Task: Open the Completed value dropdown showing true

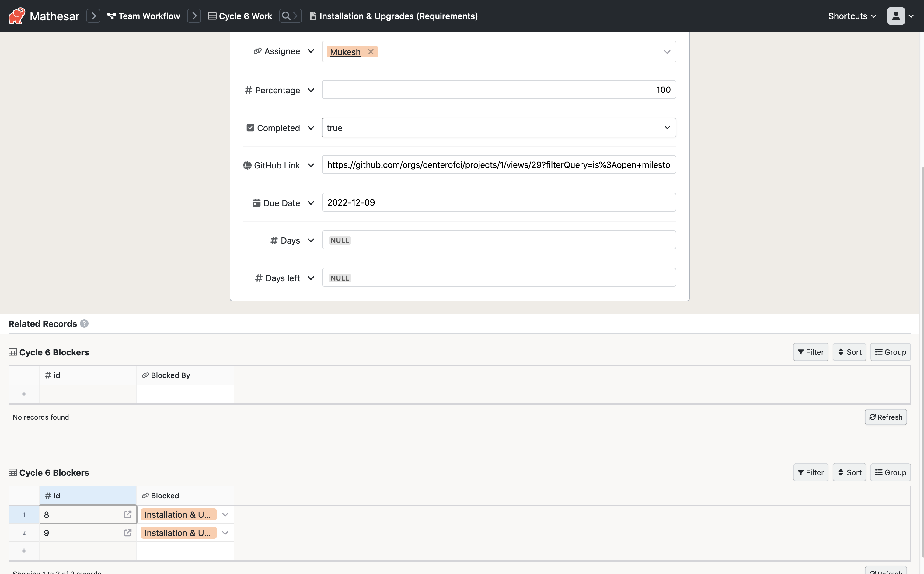Action: (667, 128)
